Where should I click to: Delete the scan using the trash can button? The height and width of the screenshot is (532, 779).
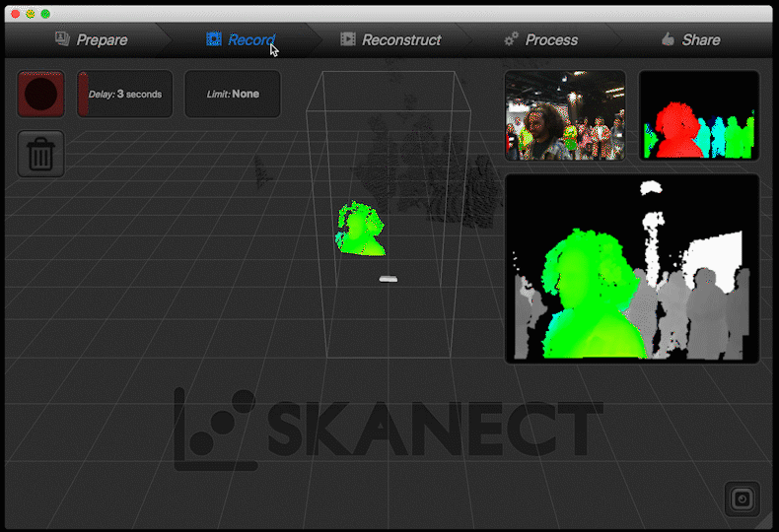pyautogui.click(x=40, y=154)
